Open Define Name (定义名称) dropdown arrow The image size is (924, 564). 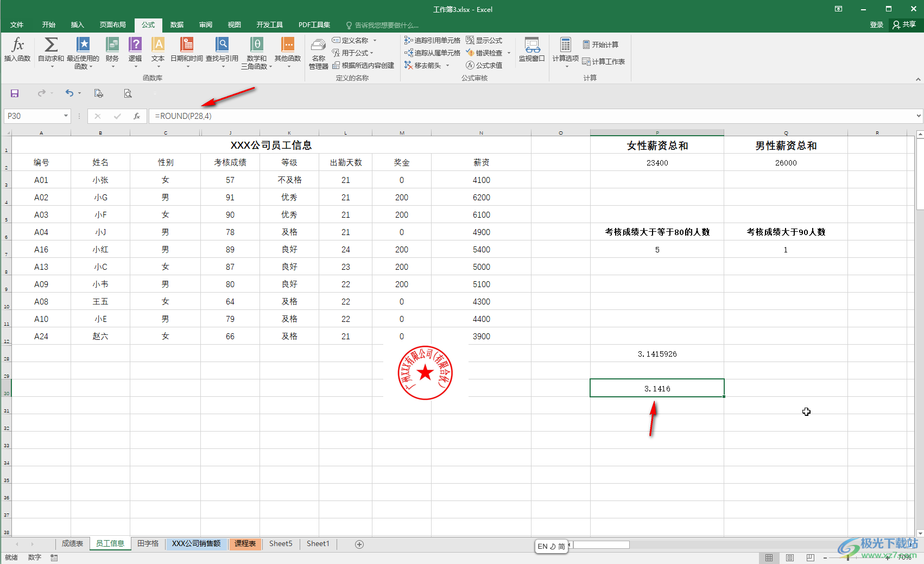pos(375,40)
